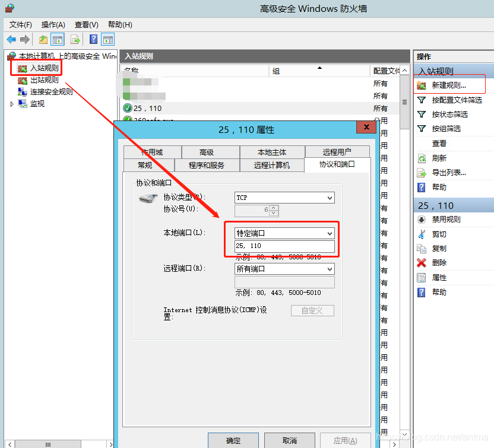
Task: Click the up one level folder icon
Action: (43, 40)
